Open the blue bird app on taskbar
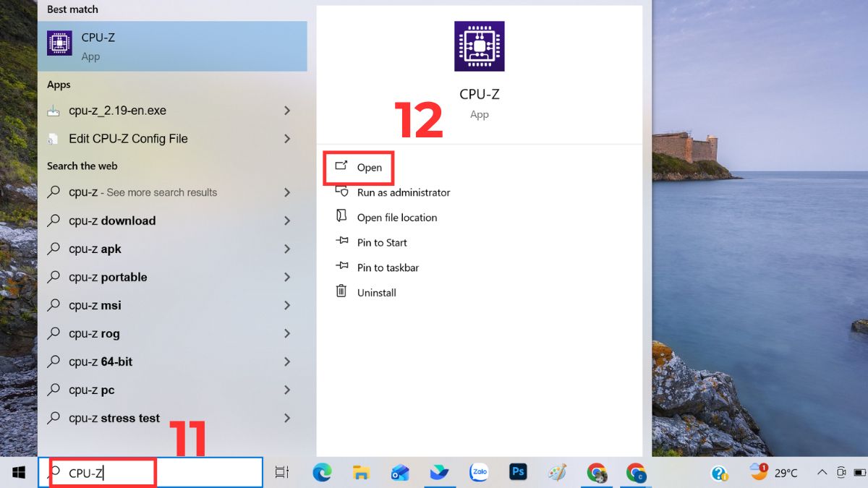This screenshot has height=488, width=868. pos(439,473)
